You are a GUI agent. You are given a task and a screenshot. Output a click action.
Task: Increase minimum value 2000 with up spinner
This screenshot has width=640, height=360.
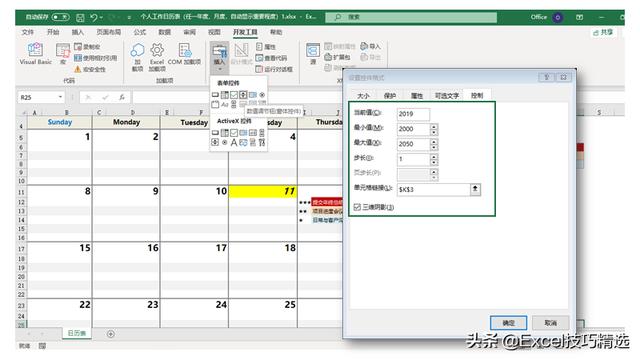(434, 127)
